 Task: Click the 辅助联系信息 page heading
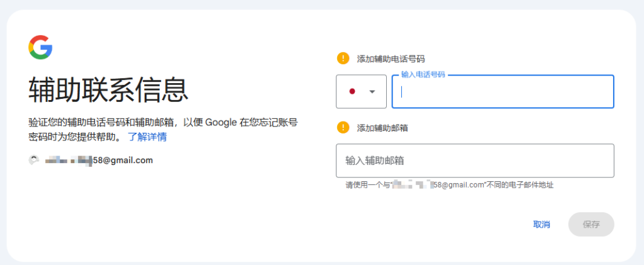pyautogui.click(x=108, y=90)
